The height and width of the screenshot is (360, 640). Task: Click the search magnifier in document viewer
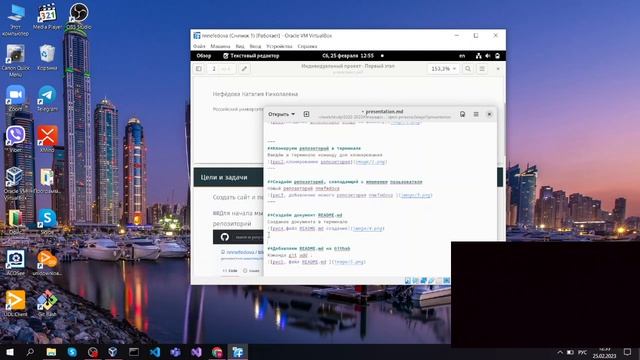coord(468,69)
